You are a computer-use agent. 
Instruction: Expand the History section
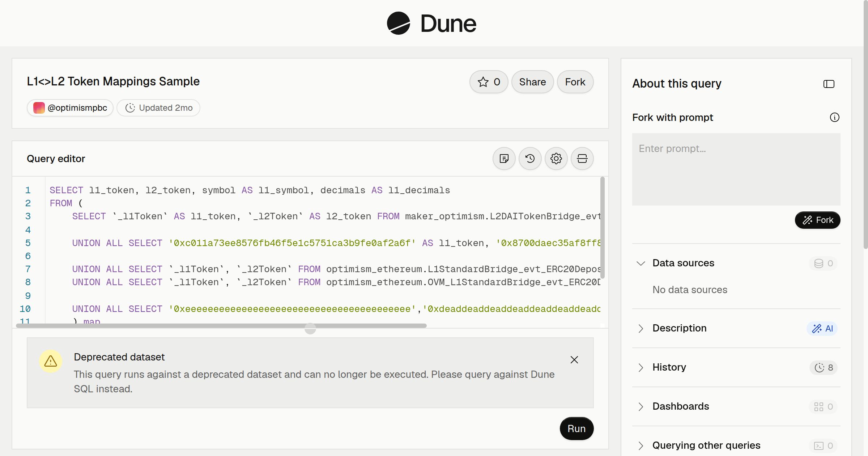pyautogui.click(x=641, y=367)
